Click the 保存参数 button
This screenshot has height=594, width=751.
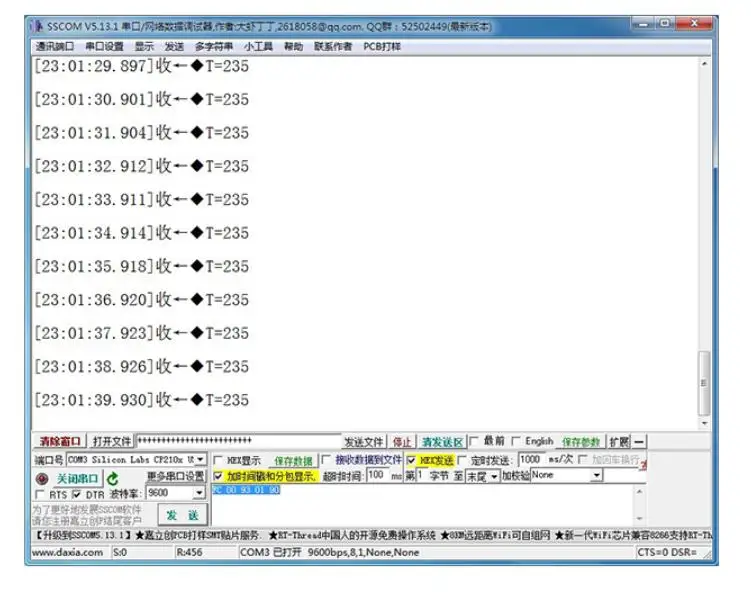point(580,442)
